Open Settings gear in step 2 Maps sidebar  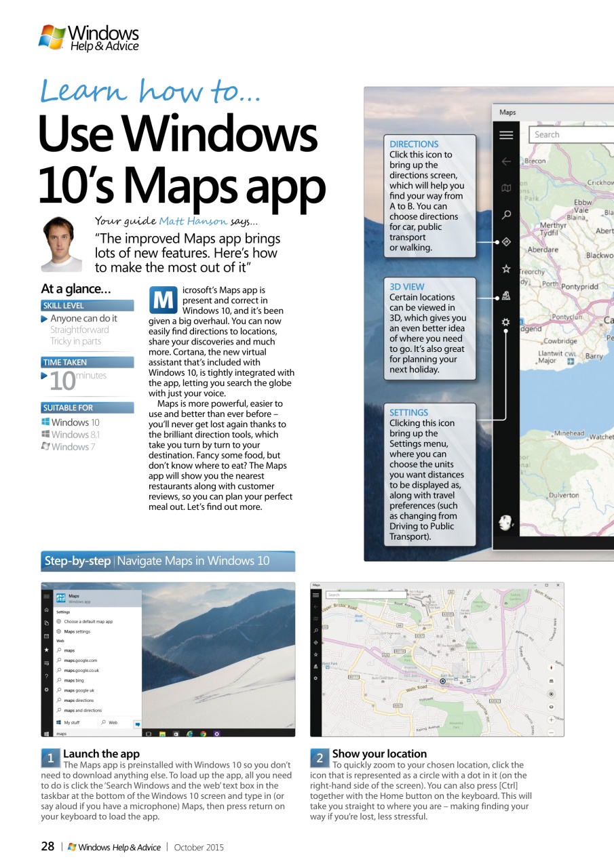pos(315,678)
